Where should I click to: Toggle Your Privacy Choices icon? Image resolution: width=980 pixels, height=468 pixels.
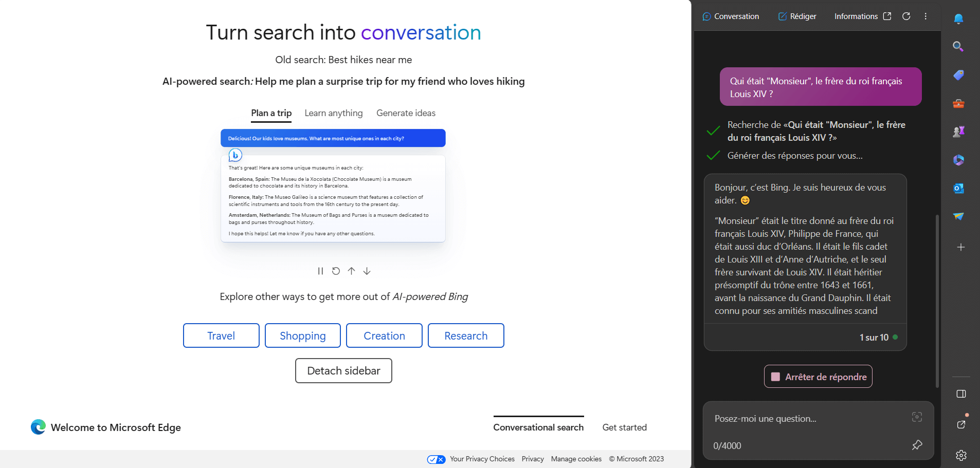[x=436, y=459]
